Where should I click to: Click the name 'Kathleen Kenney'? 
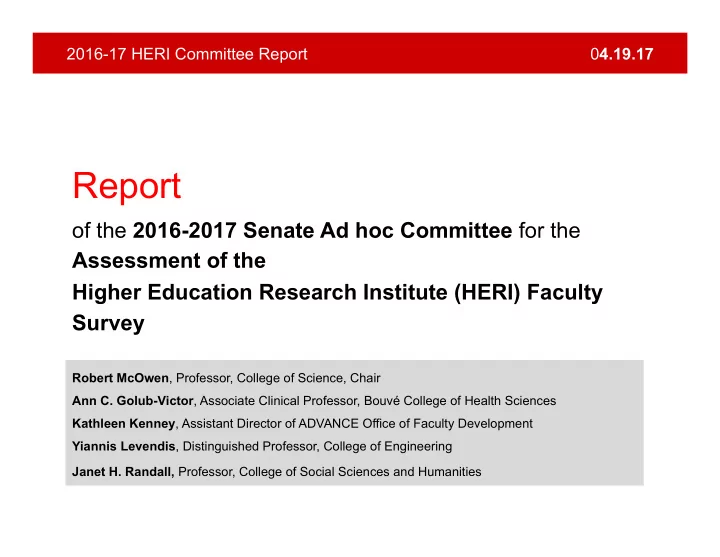tap(124, 423)
